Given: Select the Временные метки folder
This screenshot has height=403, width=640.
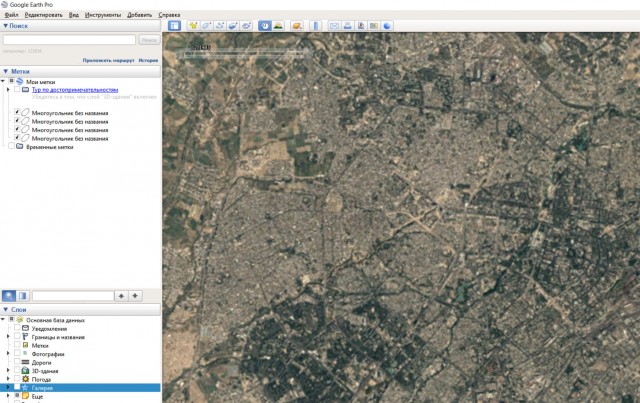Looking at the screenshot, I should click(49, 147).
